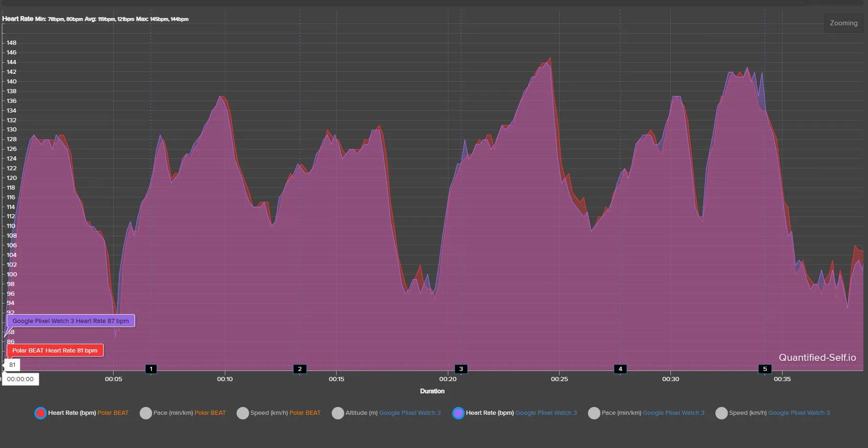Screen dimensions: 868x448
Task: Select lap marker 2 on the timeline
Action: click(x=300, y=369)
